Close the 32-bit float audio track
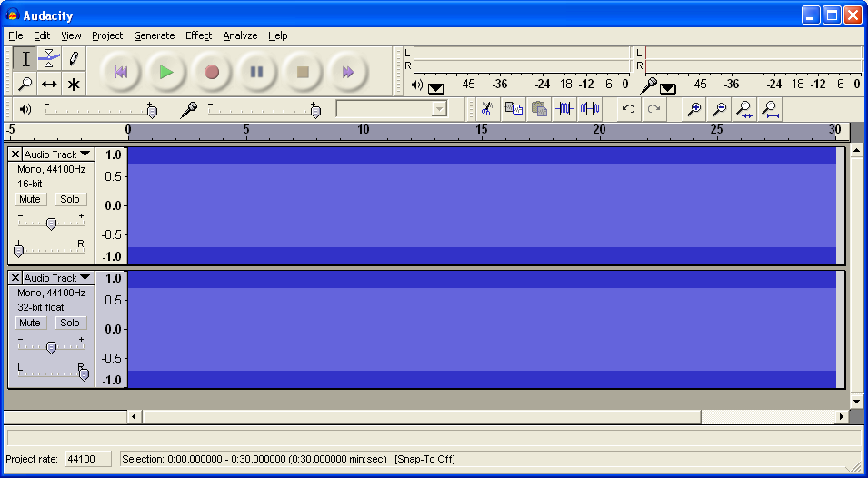 15,278
